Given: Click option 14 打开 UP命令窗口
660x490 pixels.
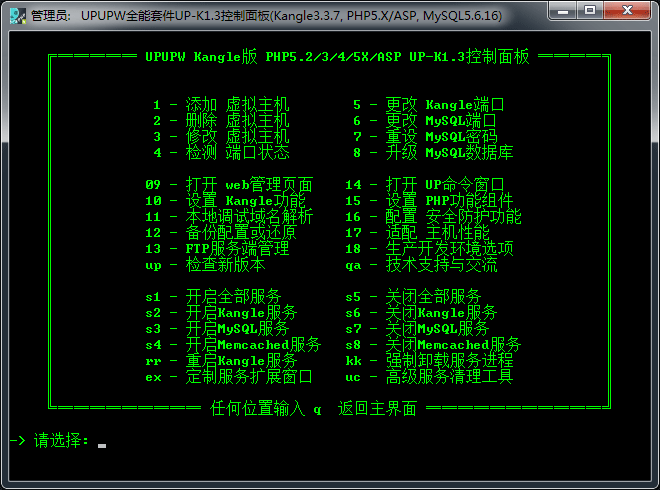Looking at the screenshot, I should 425,185.
